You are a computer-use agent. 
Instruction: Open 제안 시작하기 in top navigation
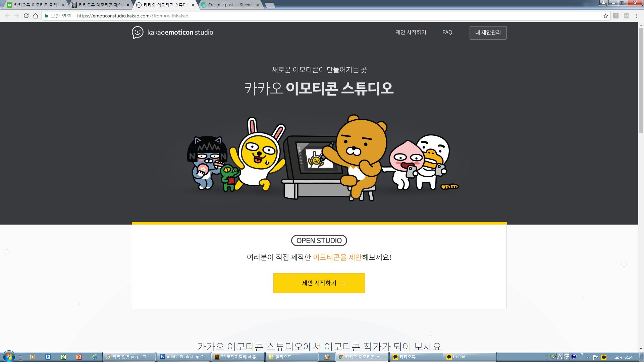pyautogui.click(x=411, y=33)
